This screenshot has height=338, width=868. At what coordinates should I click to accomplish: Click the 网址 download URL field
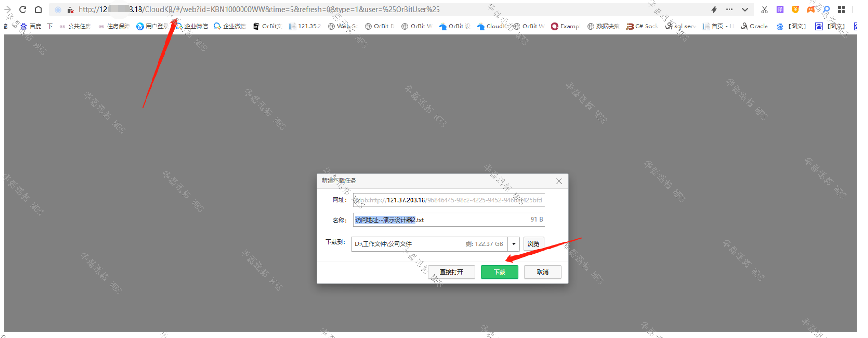[449, 200]
